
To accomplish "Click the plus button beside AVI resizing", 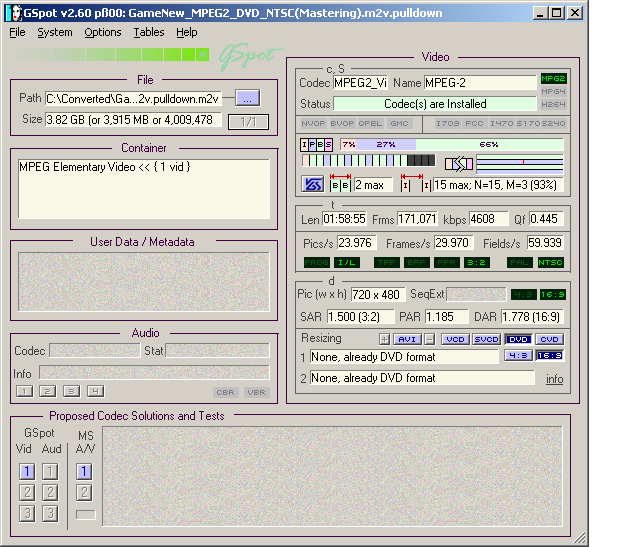I will (x=384, y=339).
